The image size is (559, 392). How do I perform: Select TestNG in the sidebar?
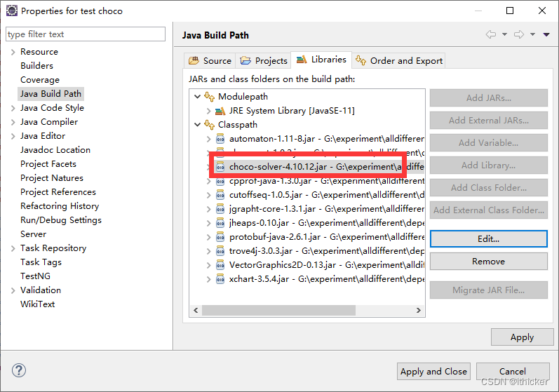pos(35,276)
